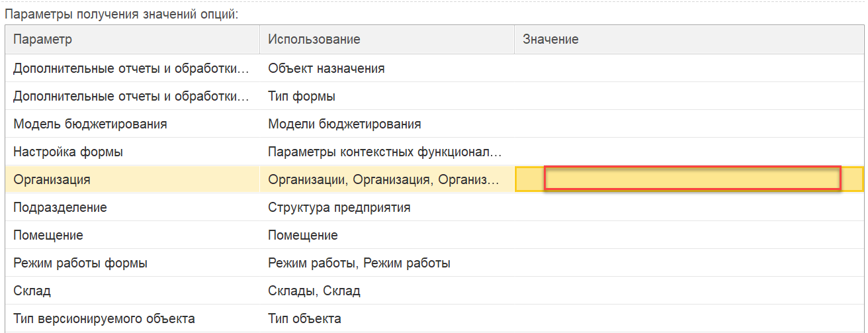Select the Режим работы формы parameter row
The width and height of the screenshot is (868, 333).
[434, 263]
